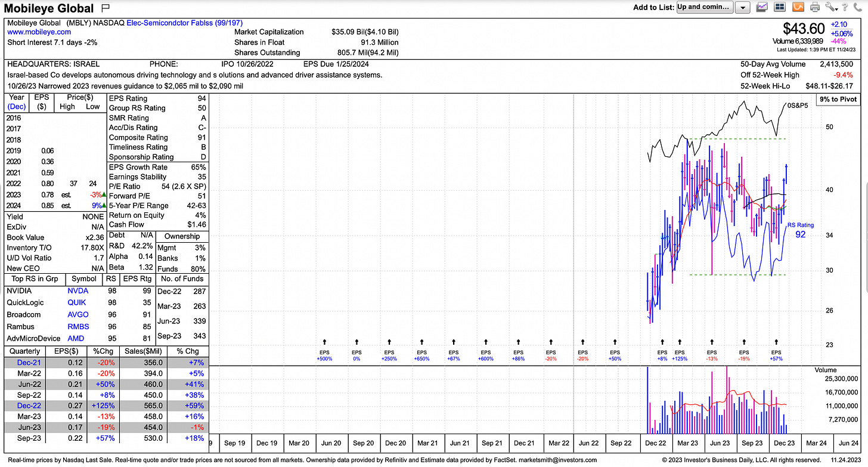Screen dimensions: 868x467
Task: Flag the Mobileye Global stock
Action: [106, 8]
